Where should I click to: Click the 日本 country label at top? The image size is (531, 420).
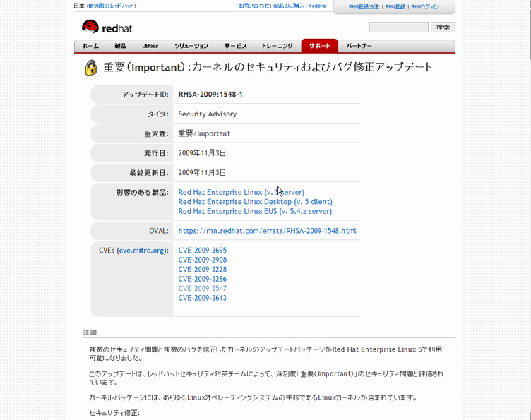point(79,6)
